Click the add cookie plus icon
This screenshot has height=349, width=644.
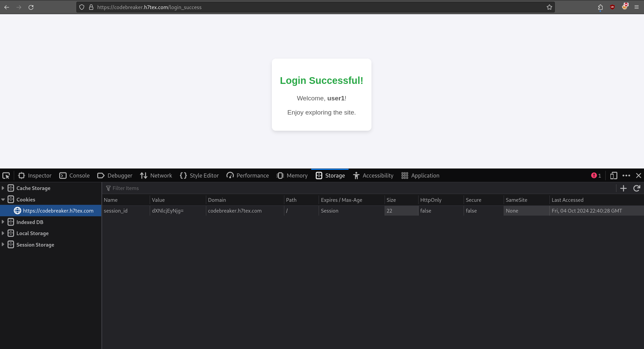click(623, 188)
